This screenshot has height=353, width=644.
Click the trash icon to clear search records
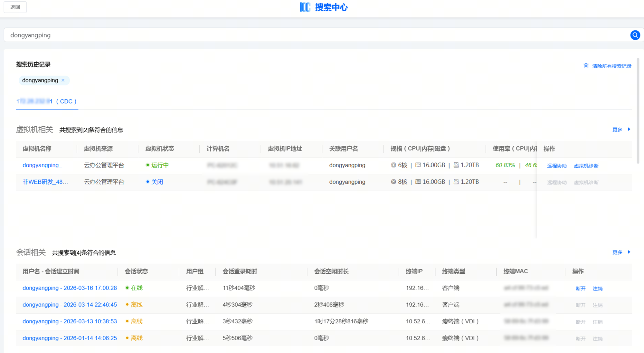586,66
